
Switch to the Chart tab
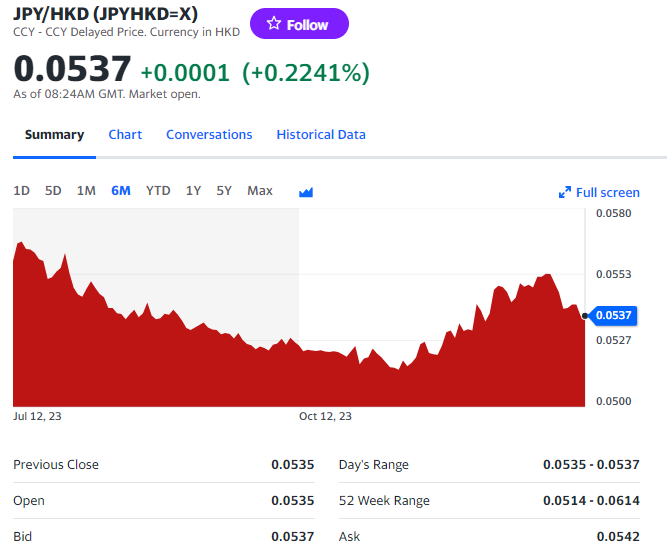tap(125, 135)
